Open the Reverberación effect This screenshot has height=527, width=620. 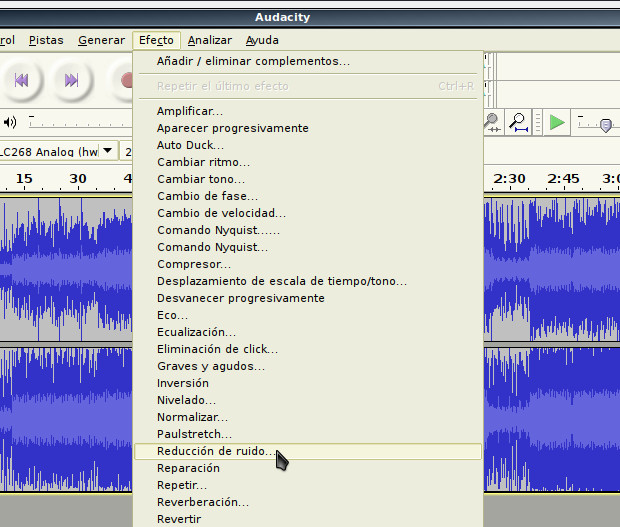(x=308, y=502)
